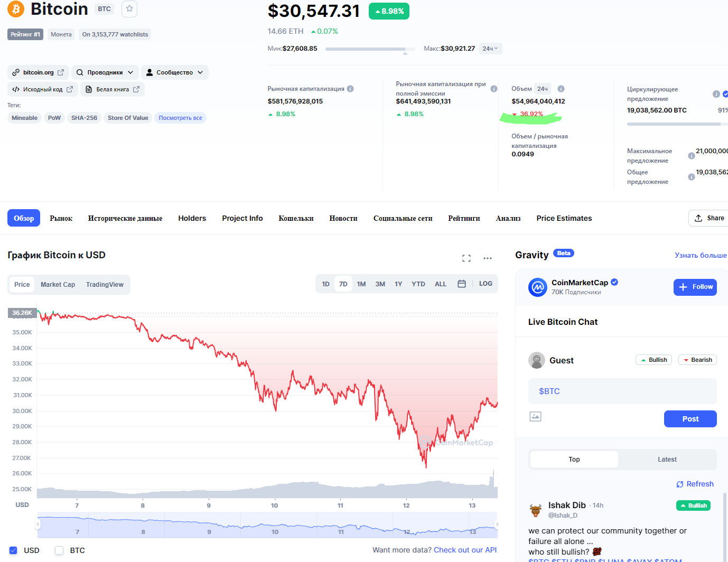Open the chart calendar date picker
Viewport: 728px width, 562px height.
point(462,284)
